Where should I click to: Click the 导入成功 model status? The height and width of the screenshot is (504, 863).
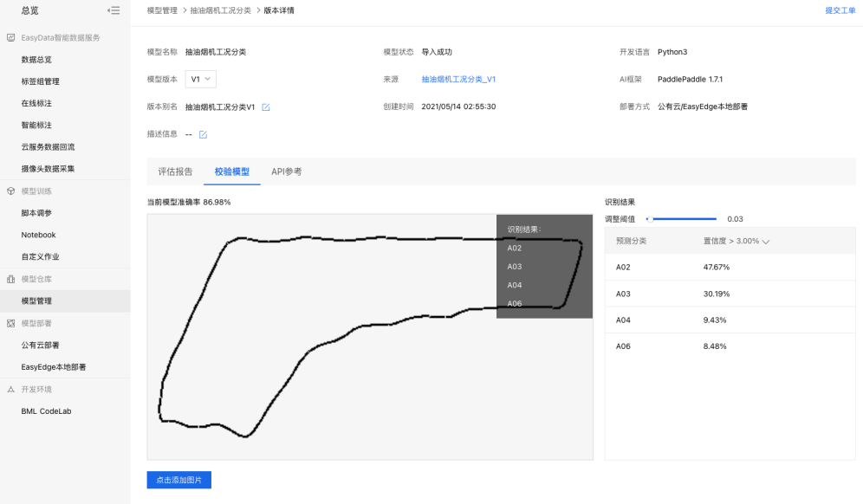(x=437, y=52)
